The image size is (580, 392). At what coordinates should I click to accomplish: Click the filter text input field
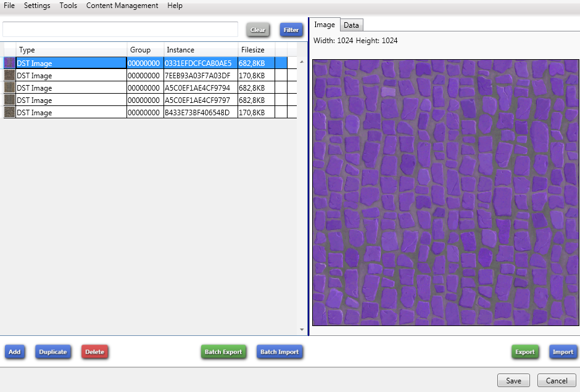120,30
